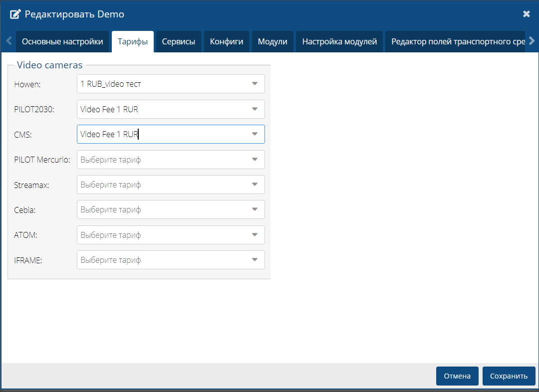This screenshot has width=539, height=392.
Task: Close the Редактировать Demo dialog
Action: [x=526, y=14]
